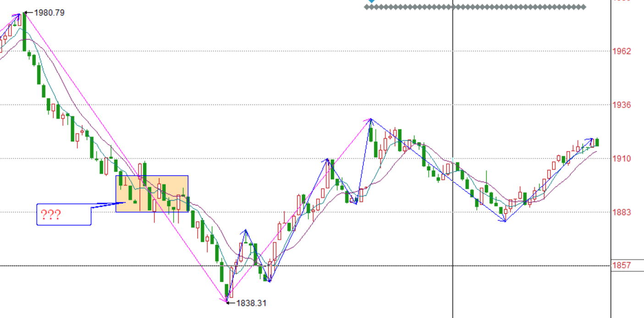Click the zigzag trough just below 1883 on right
The image size is (644, 318).
point(505,222)
